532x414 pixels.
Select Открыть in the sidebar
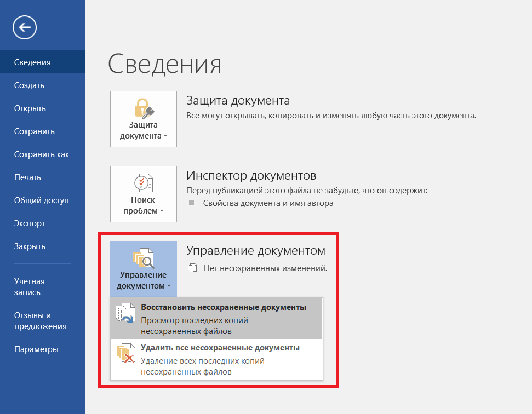(43, 108)
